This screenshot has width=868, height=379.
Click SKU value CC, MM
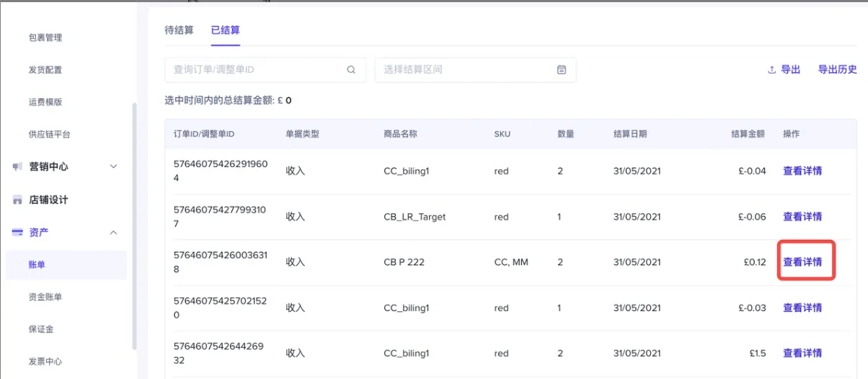pyautogui.click(x=511, y=262)
